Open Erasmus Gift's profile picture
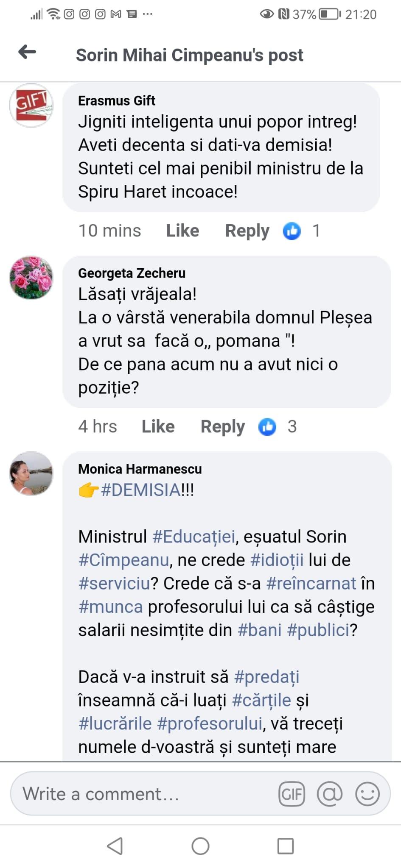The image size is (401, 868). [x=31, y=106]
